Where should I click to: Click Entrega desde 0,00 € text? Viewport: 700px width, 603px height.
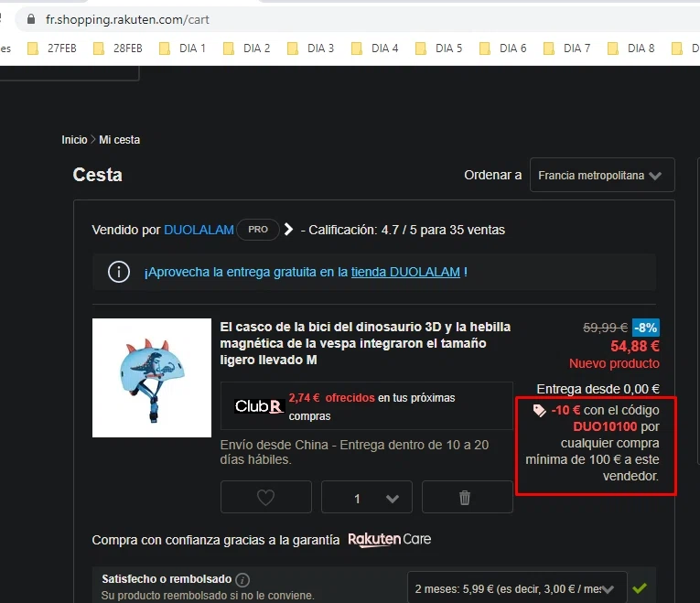tap(598, 389)
